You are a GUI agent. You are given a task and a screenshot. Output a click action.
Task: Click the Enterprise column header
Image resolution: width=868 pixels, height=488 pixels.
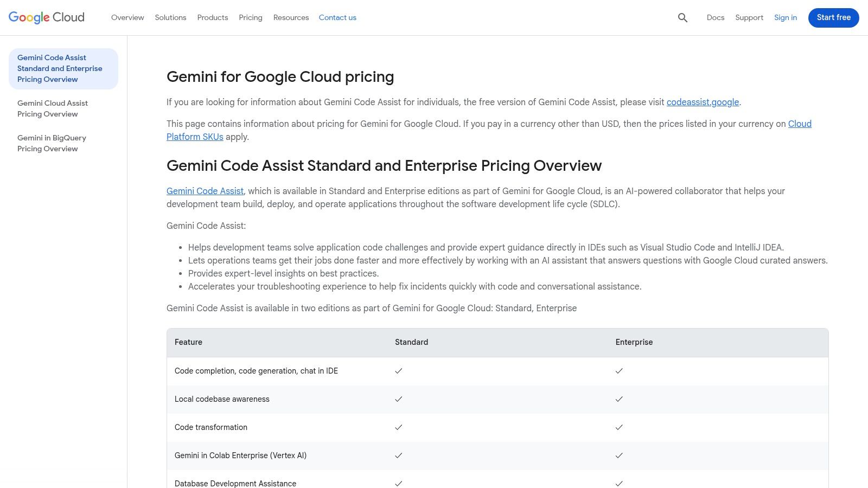point(634,342)
